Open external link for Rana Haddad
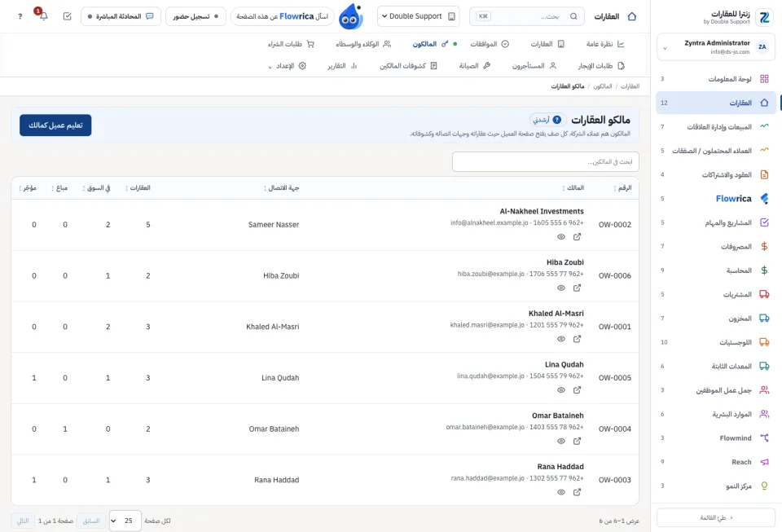This screenshot has height=532, width=782. [577, 492]
